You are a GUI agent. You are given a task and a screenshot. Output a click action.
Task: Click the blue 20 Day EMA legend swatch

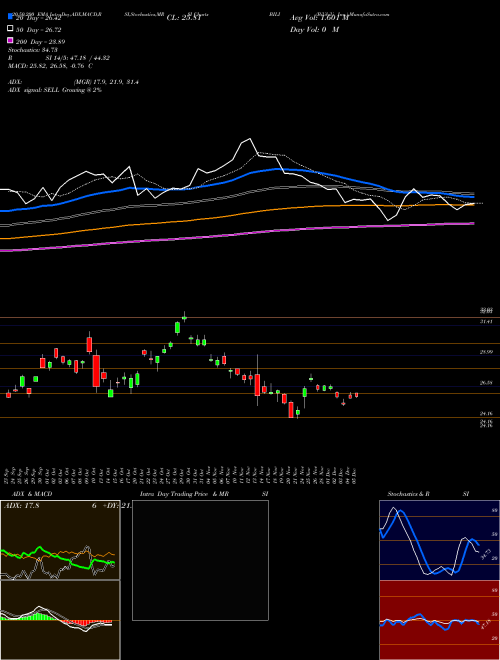click(10, 17)
